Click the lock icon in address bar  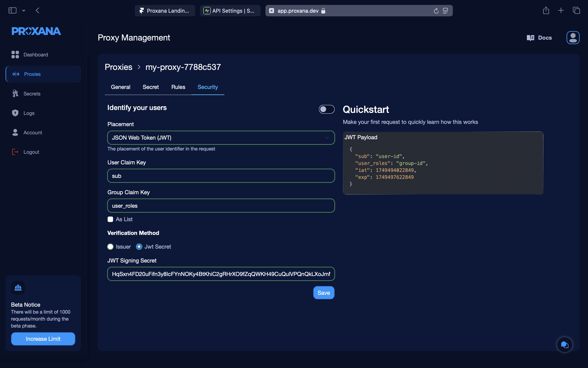323,11
